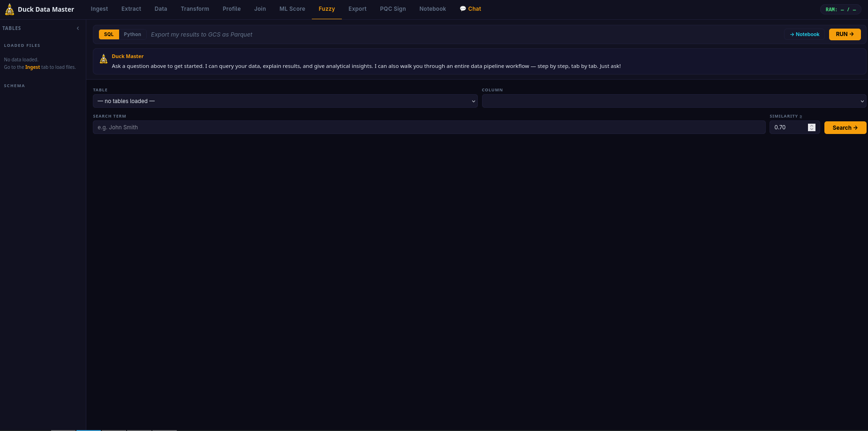
Task: Click the Loaded Files section label
Action: (22, 45)
